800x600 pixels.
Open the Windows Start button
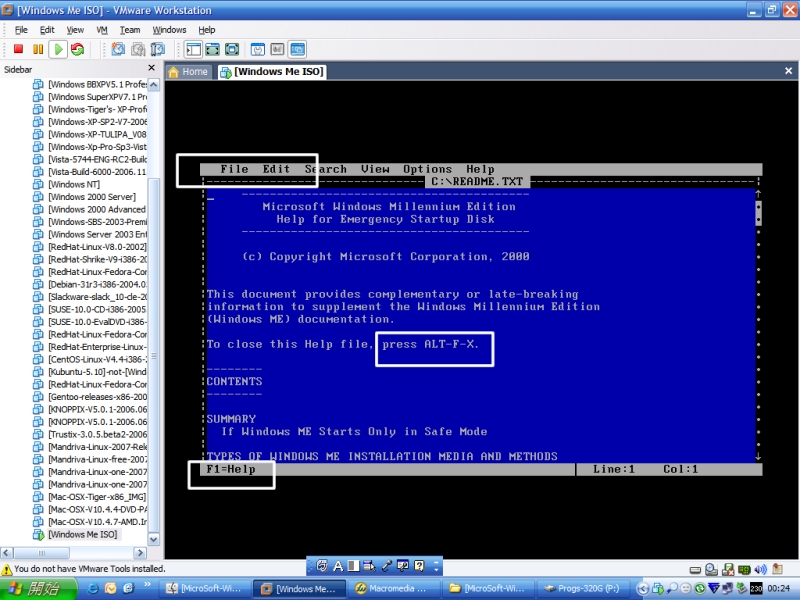[x=38, y=588]
